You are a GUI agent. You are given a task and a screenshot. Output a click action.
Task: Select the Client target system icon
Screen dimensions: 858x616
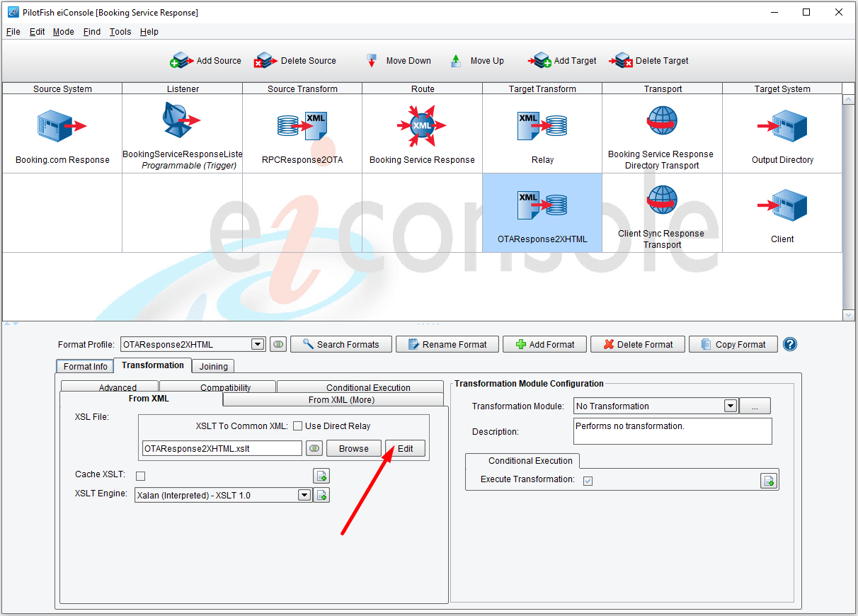(782, 205)
